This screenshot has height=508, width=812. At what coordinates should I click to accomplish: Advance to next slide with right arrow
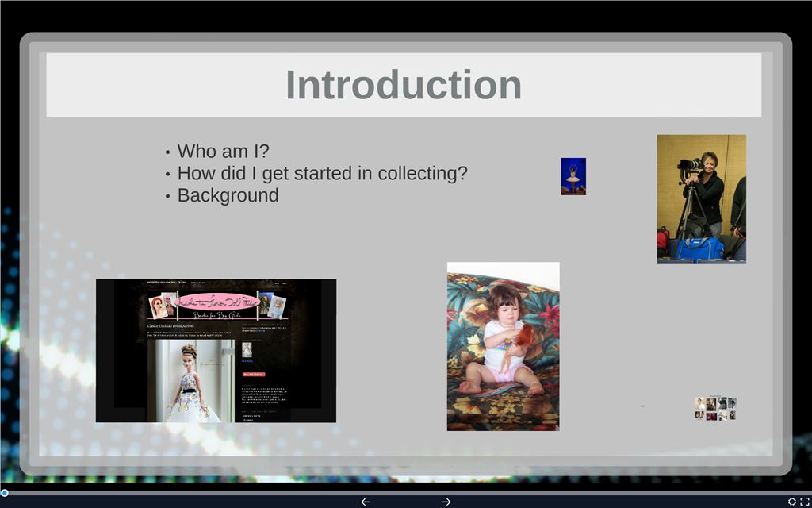[446, 501]
